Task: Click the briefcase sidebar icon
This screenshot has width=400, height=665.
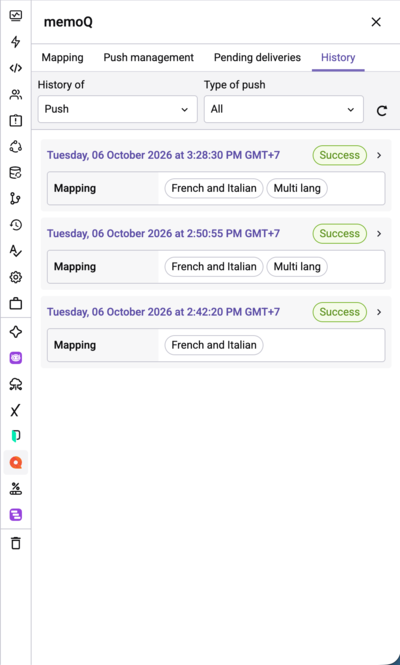Action: pos(16,304)
